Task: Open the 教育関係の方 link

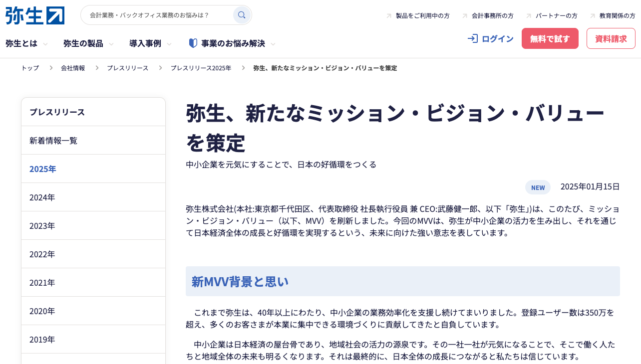Action: pos(617,16)
